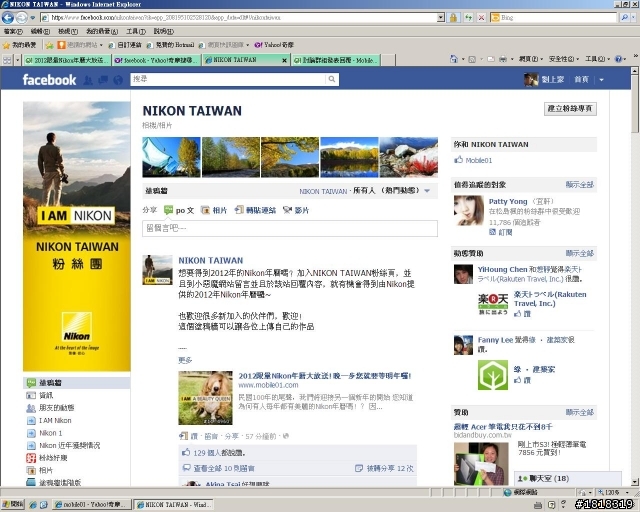Click the Internet Explorer quick launch icon
This screenshot has width=640, height=512.
[x=33, y=505]
